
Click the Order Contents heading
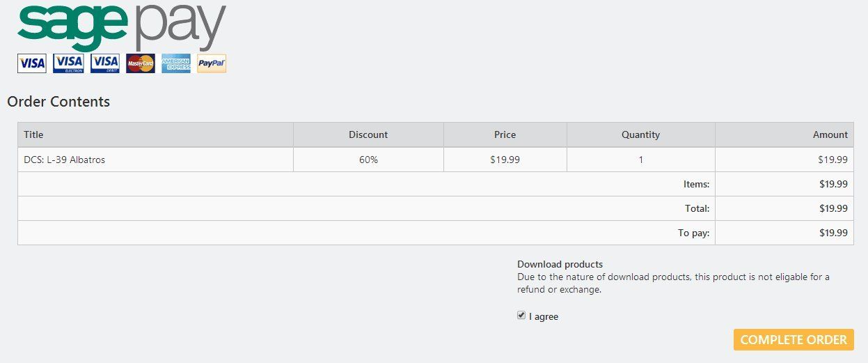58,102
